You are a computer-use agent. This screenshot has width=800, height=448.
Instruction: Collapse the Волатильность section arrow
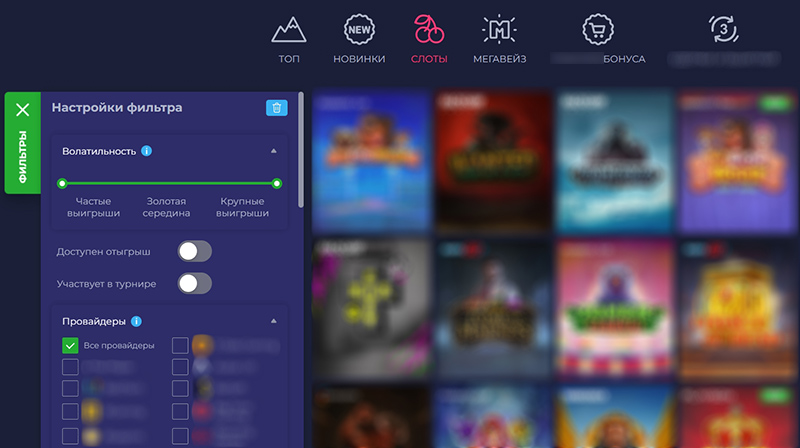click(274, 151)
